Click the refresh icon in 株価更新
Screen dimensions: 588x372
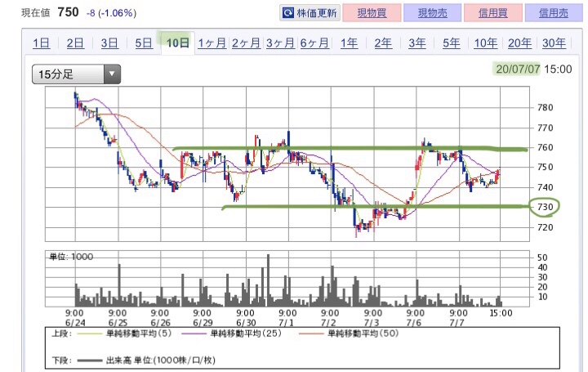click(x=288, y=13)
